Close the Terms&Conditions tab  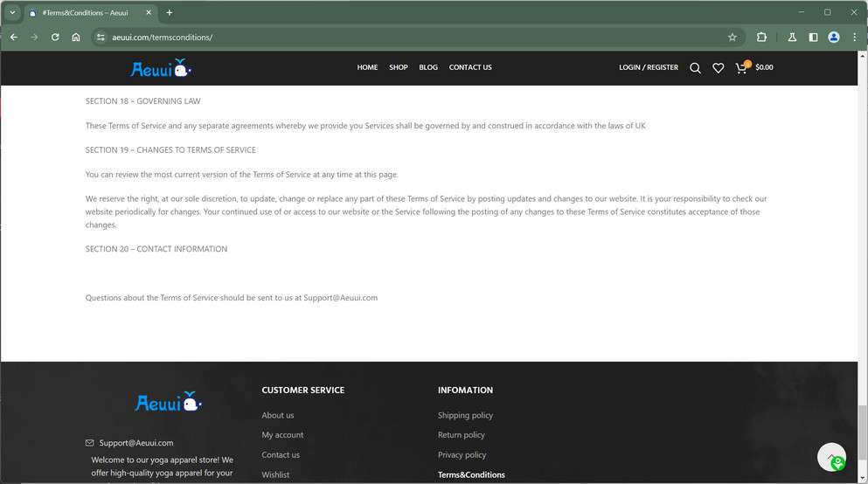pos(149,12)
